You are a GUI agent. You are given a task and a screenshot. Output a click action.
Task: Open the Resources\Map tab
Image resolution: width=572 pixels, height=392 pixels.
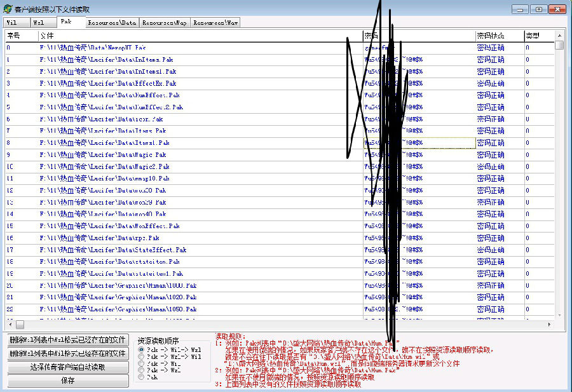click(165, 23)
